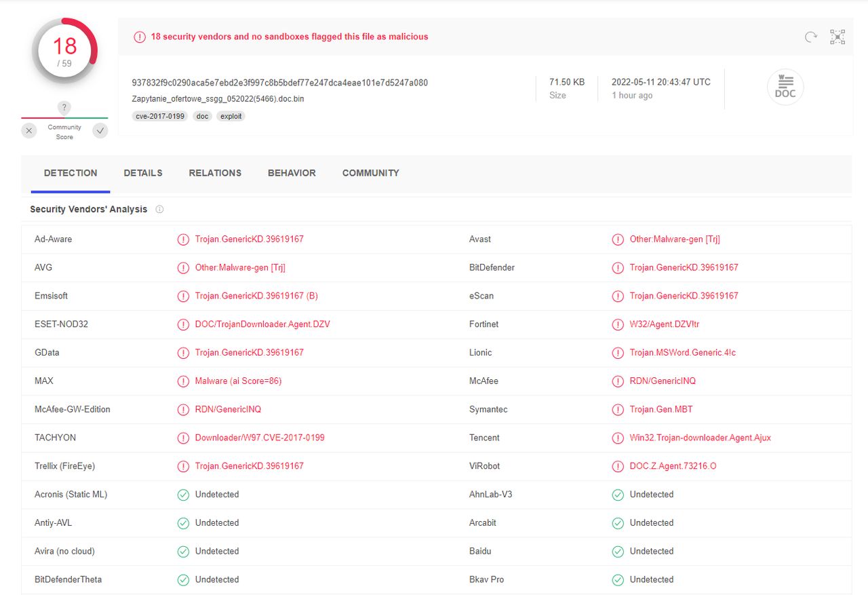The width and height of the screenshot is (868, 595).
Task: Click the malicious alert icon in banner
Action: pyautogui.click(x=139, y=37)
